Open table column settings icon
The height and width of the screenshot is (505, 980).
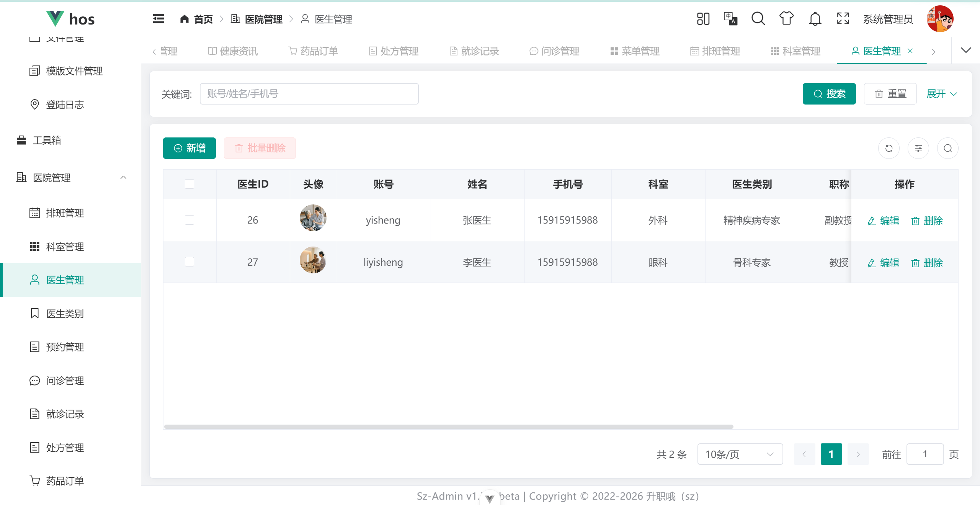(x=918, y=148)
